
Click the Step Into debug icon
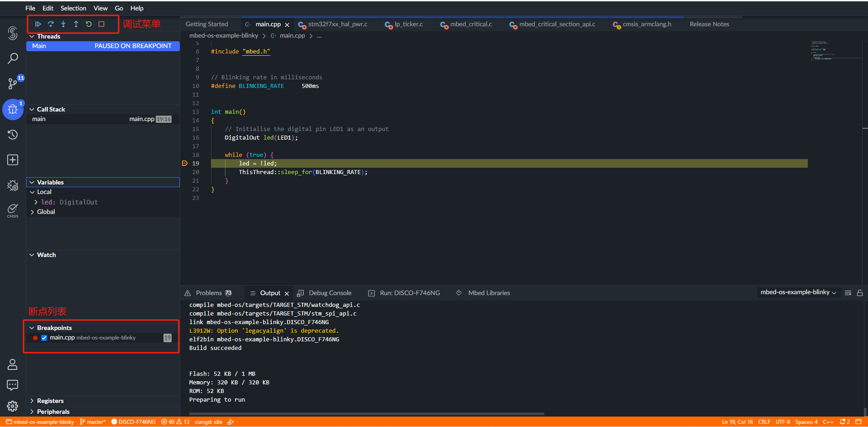pyautogui.click(x=63, y=24)
